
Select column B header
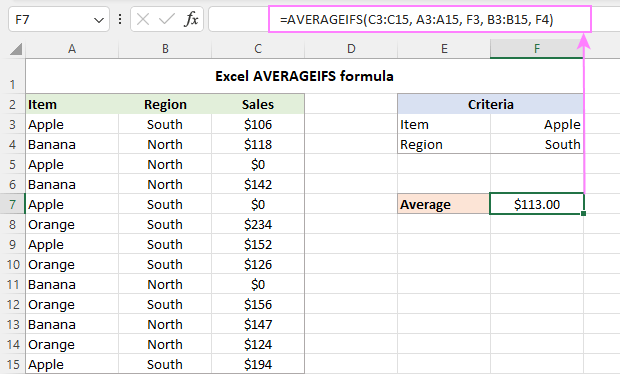tap(165, 49)
